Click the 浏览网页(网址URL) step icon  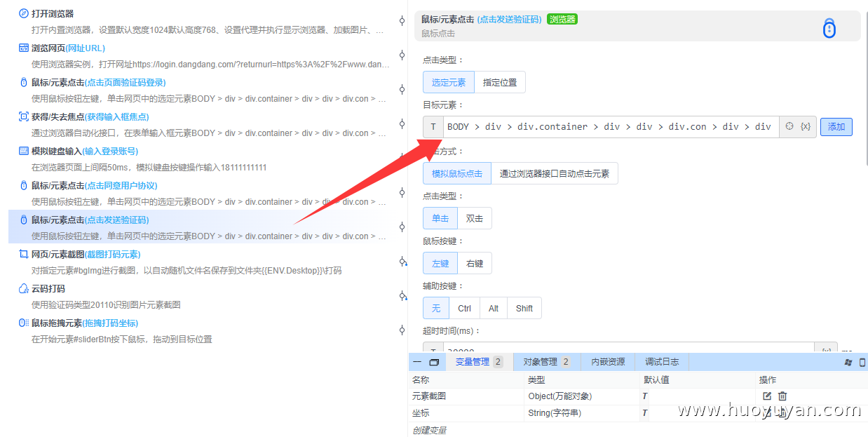tap(24, 48)
